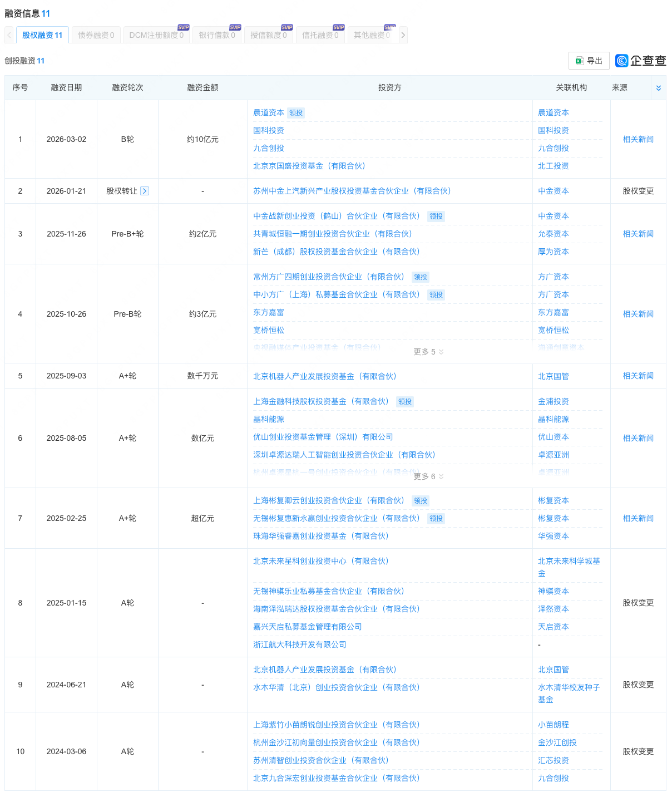This screenshot has width=672, height=797.
Task: Open investor 常州方广四期创业投资合伙企业
Action: tap(329, 277)
